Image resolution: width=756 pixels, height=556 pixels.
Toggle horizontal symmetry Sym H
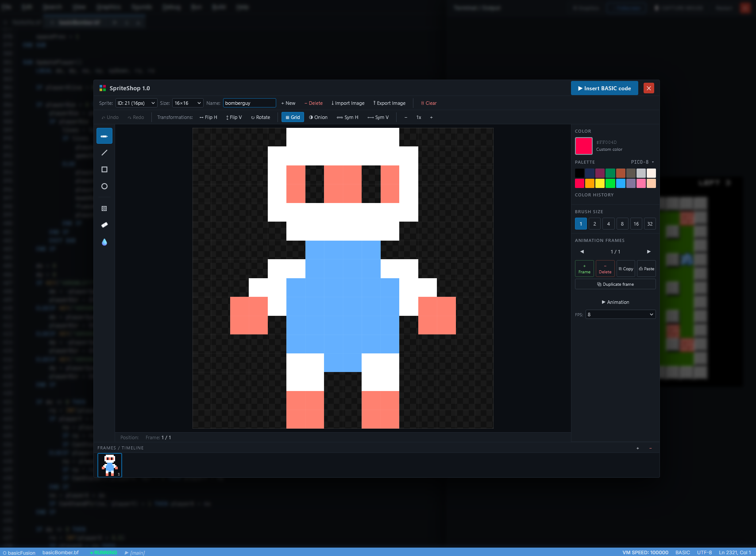coord(347,117)
